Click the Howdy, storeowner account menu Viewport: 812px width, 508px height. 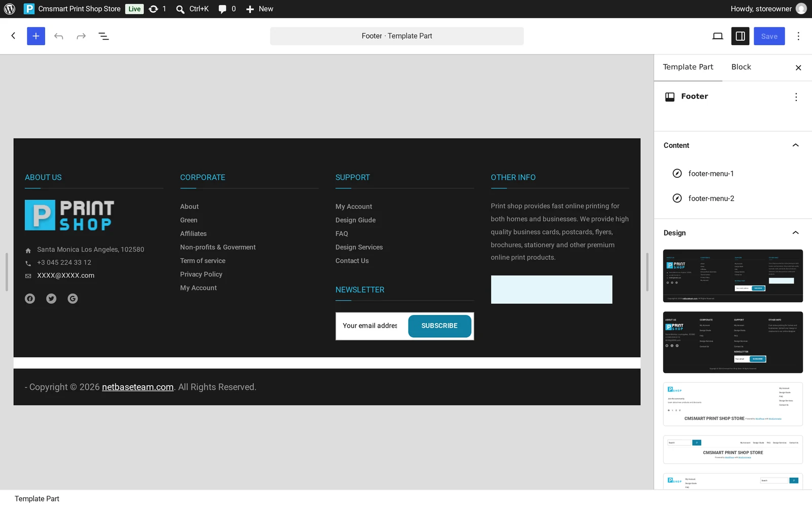(768, 9)
